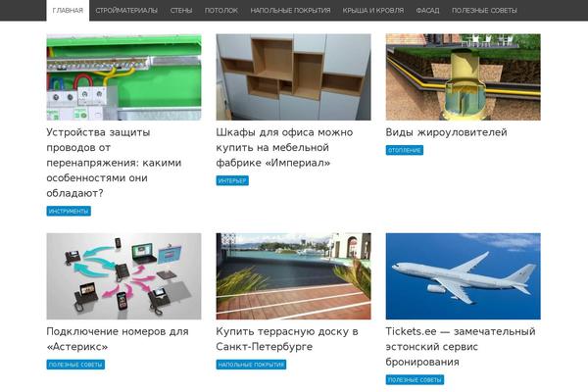Open Напольные покрытия in the navigation bar

290,11
